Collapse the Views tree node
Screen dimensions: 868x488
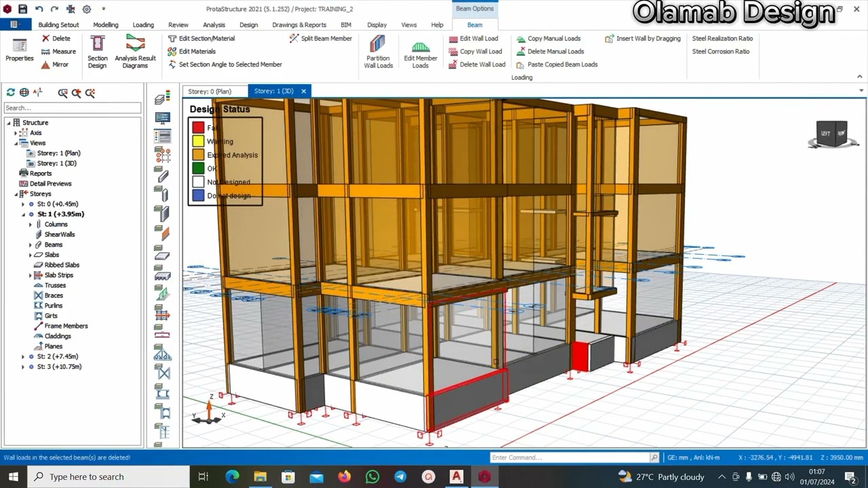point(16,143)
